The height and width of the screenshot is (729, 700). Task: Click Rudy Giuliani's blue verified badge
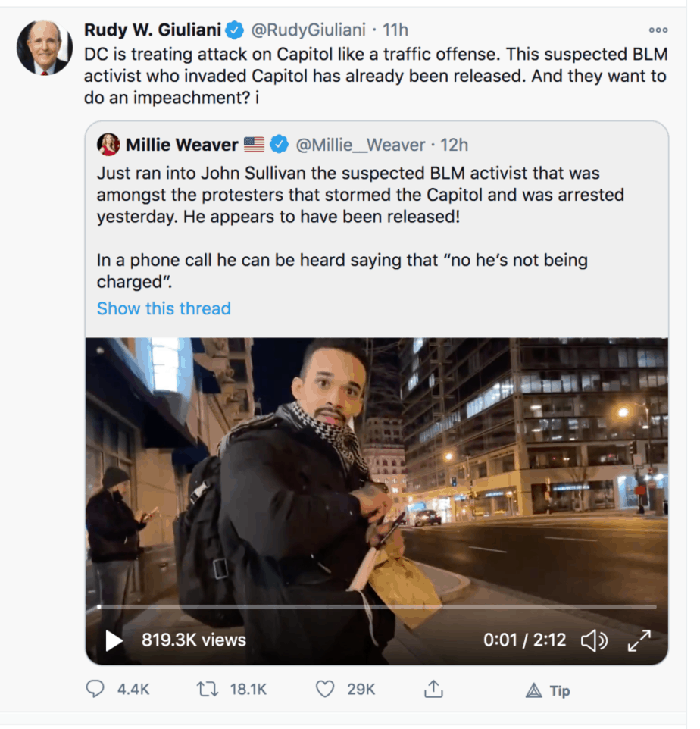[x=235, y=30]
